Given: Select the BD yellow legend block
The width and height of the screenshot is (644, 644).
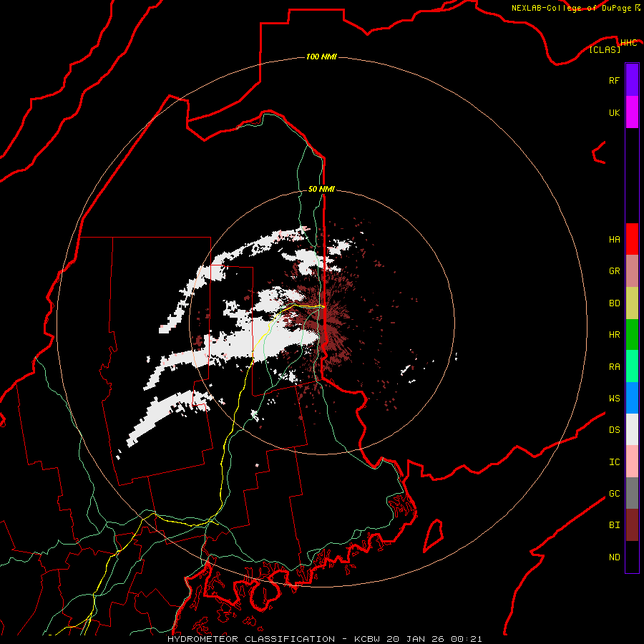Looking at the screenshot, I should click(x=632, y=303).
